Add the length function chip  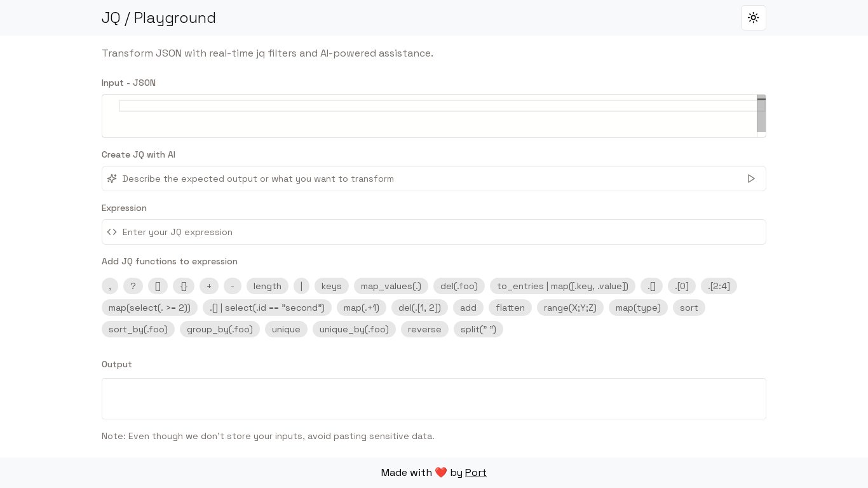pyautogui.click(x=268, y=286)
